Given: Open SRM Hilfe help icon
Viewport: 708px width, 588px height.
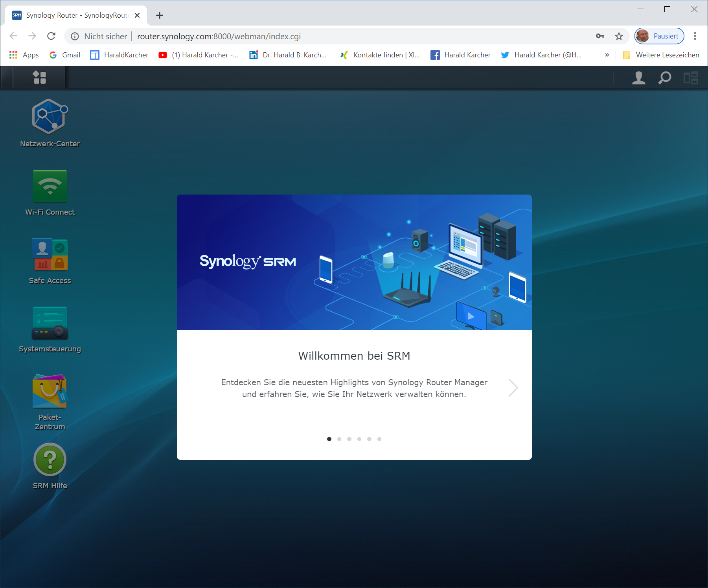Looking at the screenshot, I should pos(50,459).
